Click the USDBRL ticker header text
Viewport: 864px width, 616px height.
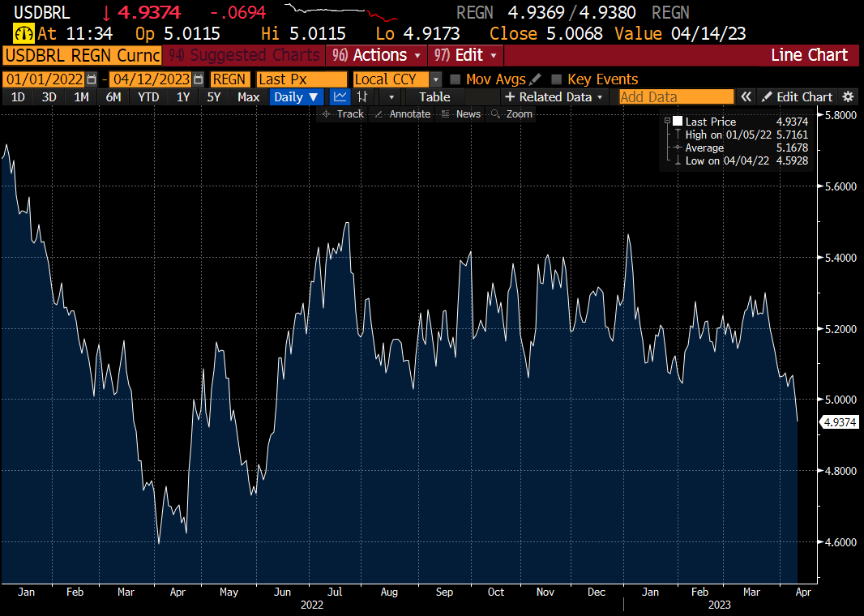(41, 12)
